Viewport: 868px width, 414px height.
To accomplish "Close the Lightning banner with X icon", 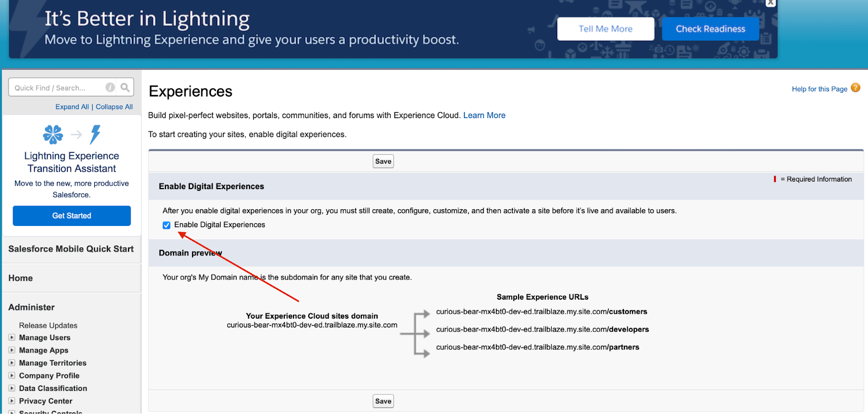I will [770, 3].
